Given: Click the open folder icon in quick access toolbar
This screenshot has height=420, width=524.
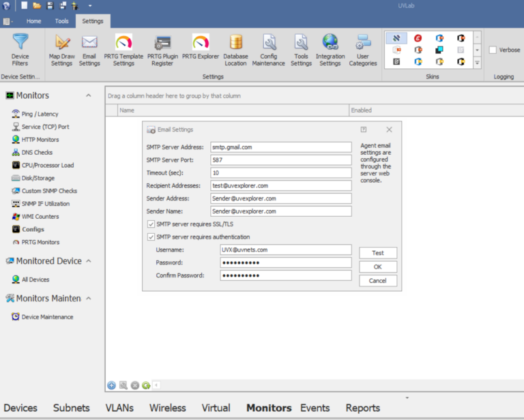Looking at the screenshot, I should coord(37,5).
